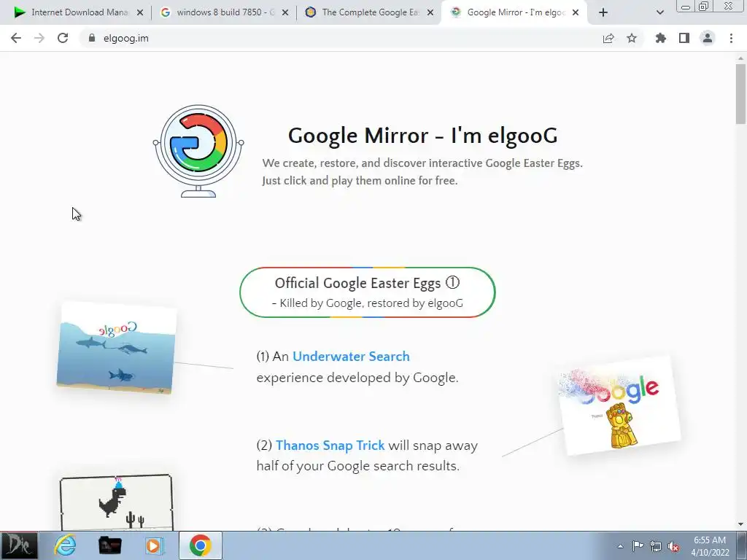The image size is (747, 560).
Task: Close the Internet Download Manager tab
Action: [x=140, y=12]
